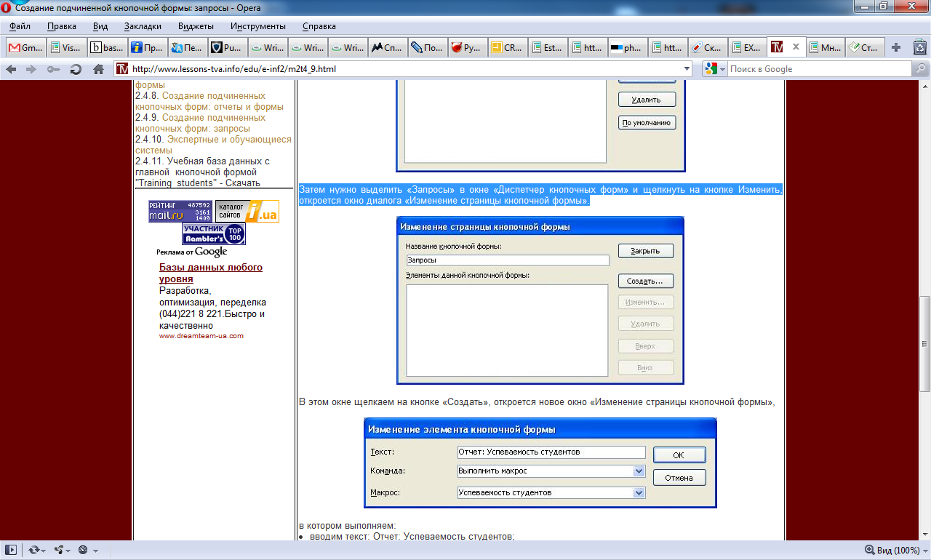The image size is (931, 560).
Task: Click the password wand key icon
Action: [53, 69]
